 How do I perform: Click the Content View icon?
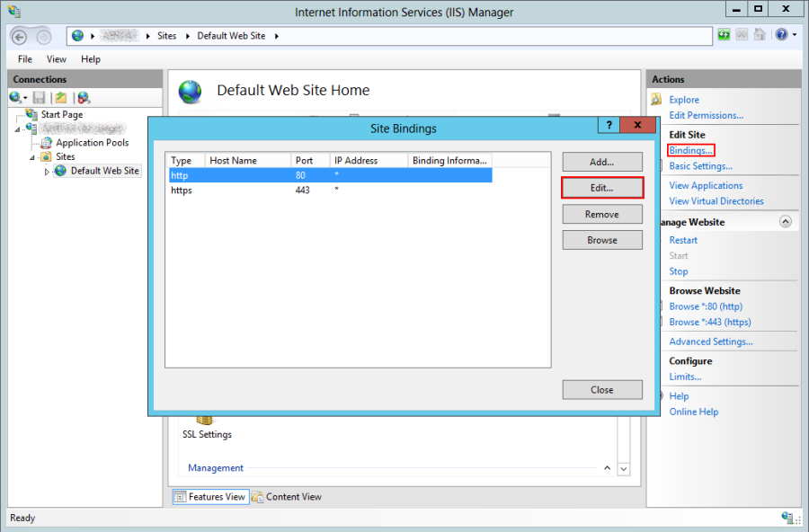tap(257, 497)
